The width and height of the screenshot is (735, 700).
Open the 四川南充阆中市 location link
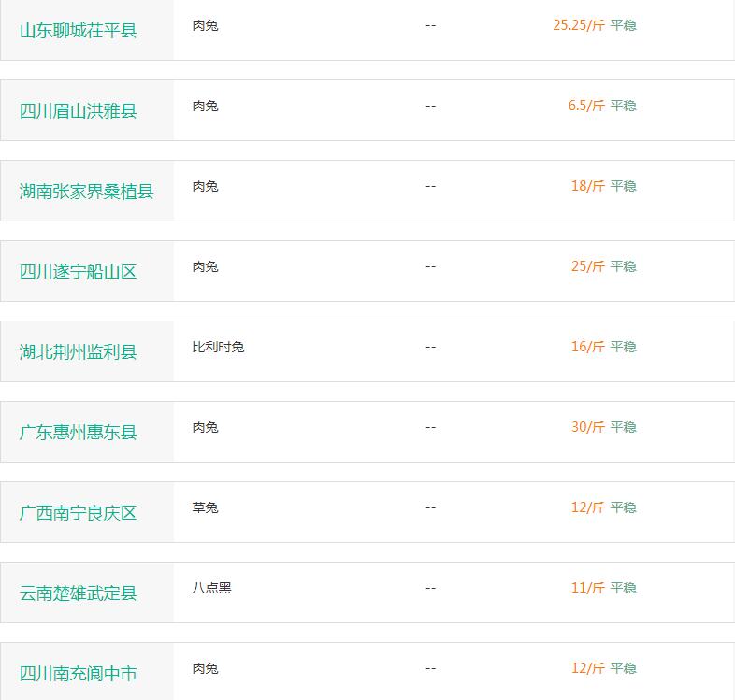79,674
